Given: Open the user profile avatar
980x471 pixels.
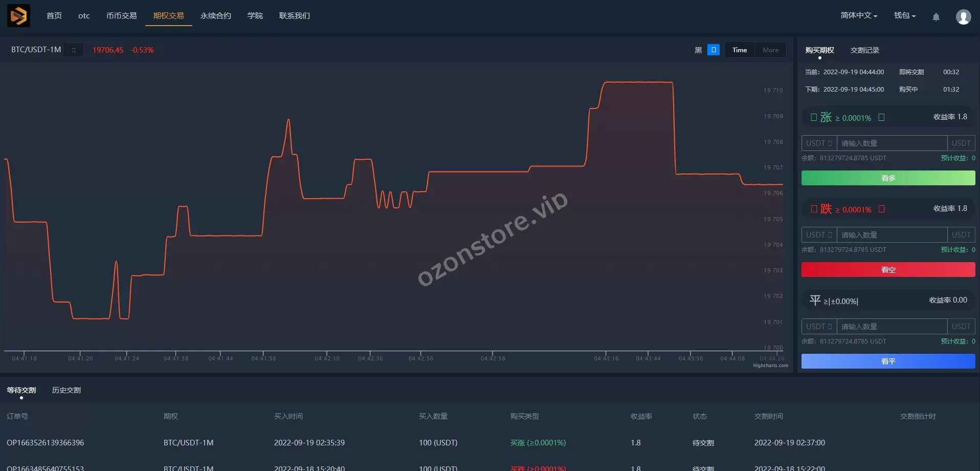Looking at the screenshot, I should click(x=963, y=17).
